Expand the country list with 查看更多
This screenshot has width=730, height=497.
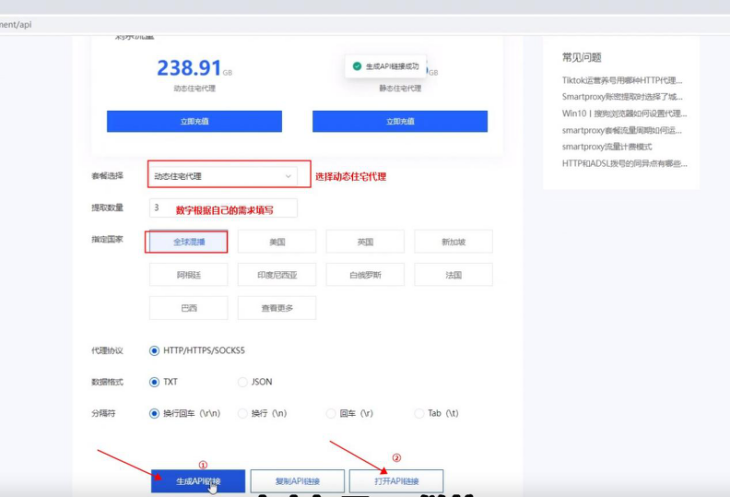coord(277,308)
